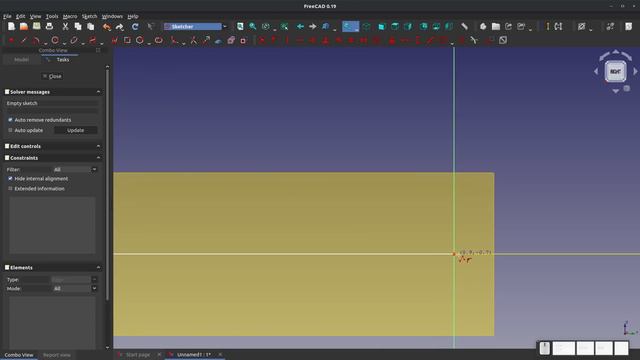Open the constraints Filter dropdown
The width and height of the screenshot is (640, 360).
(75, 169)
